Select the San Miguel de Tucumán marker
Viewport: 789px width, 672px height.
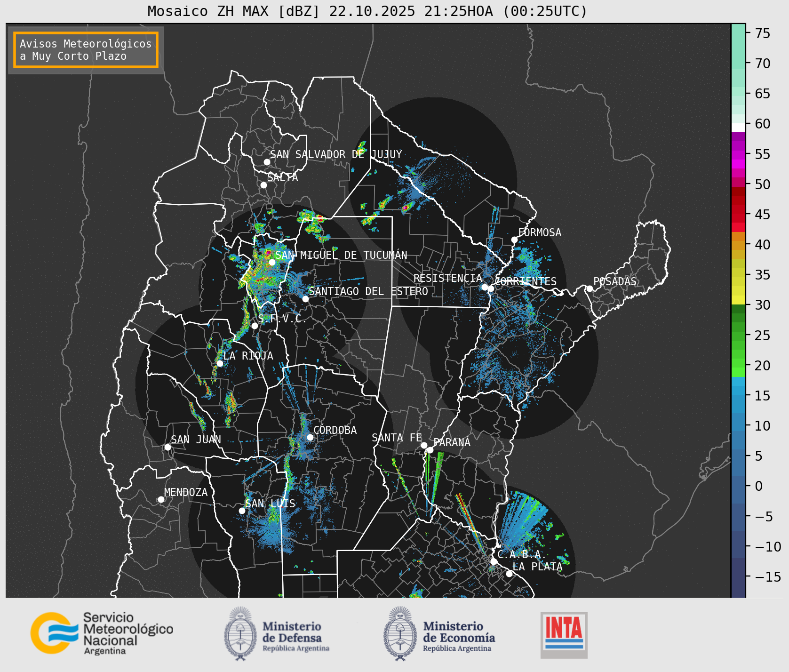point(271,262)
